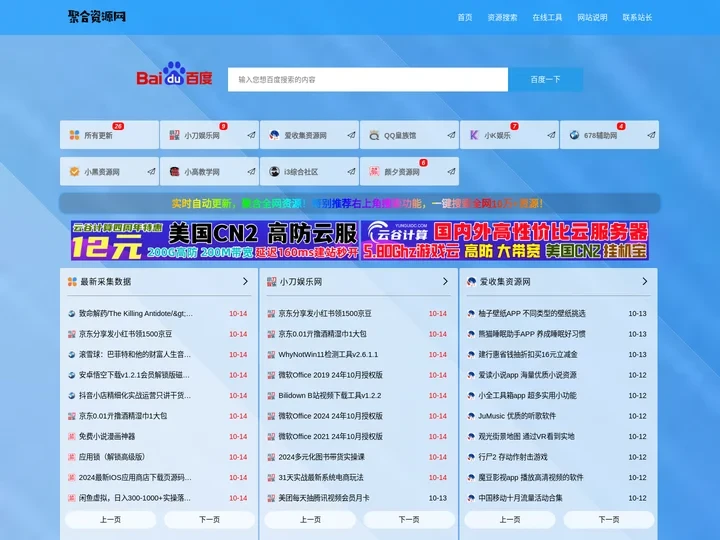Click 下一页 in 小刀娱乐网 panel
This screenshot has height=540, width=720.
coord(409,519)
